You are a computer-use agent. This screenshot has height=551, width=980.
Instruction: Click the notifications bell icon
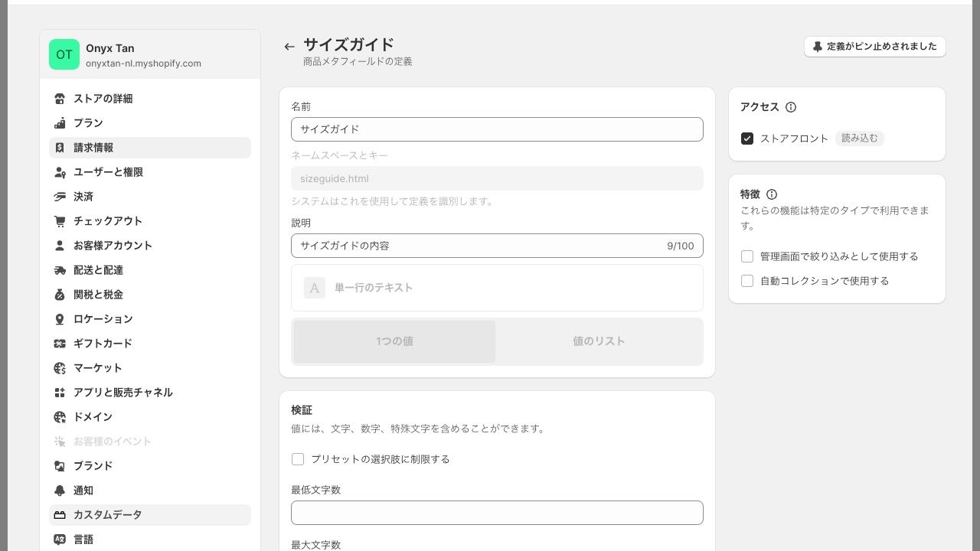pos(60,491)
